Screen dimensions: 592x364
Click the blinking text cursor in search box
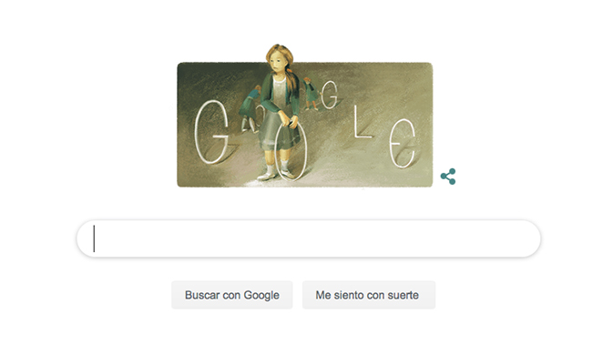(94, 238)
